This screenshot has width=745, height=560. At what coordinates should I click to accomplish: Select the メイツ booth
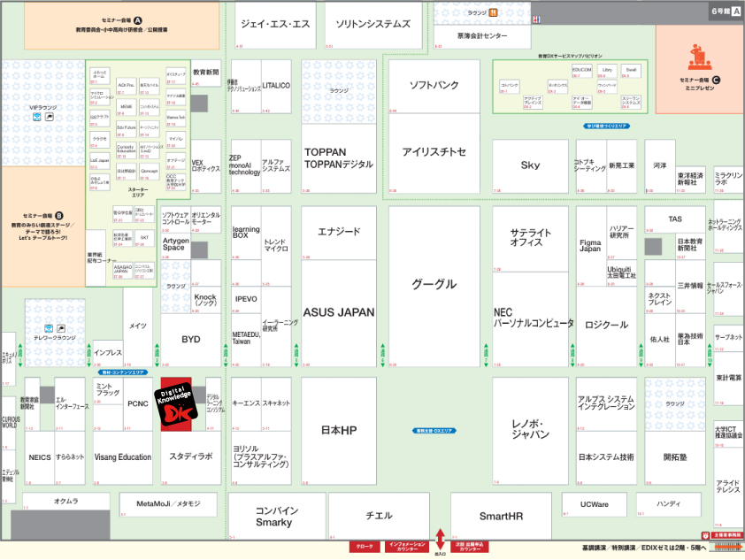point(138,326)
